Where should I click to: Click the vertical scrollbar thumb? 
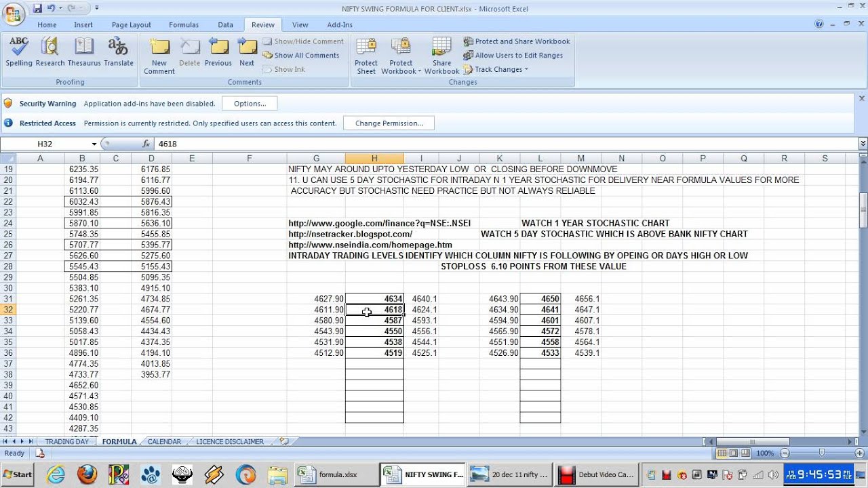point(863,211)
